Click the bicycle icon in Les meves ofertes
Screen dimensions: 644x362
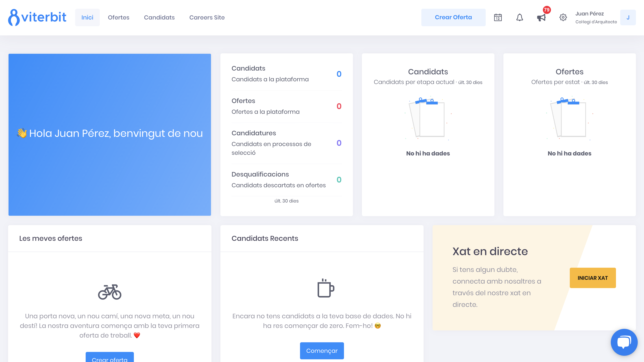pyautogui.click(x=109, y=291)
